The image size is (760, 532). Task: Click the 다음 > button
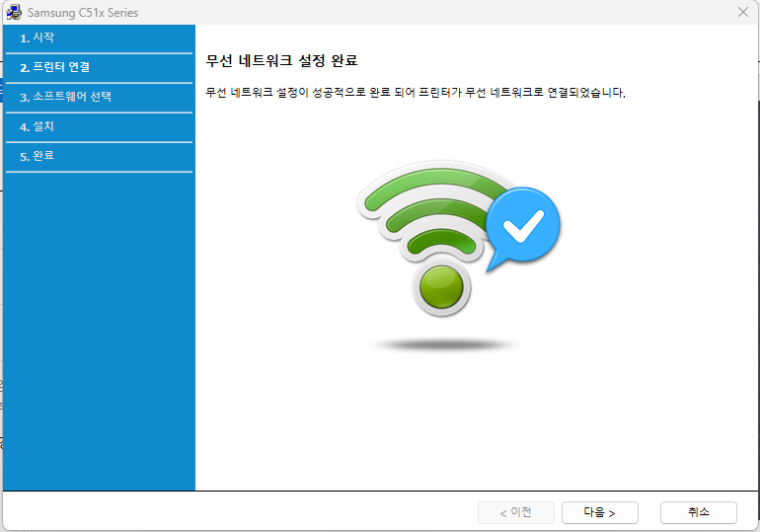tap(599, 512)
